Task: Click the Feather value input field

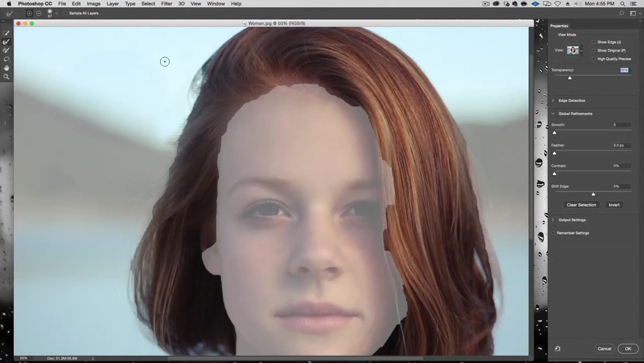Action: [622, 146]
